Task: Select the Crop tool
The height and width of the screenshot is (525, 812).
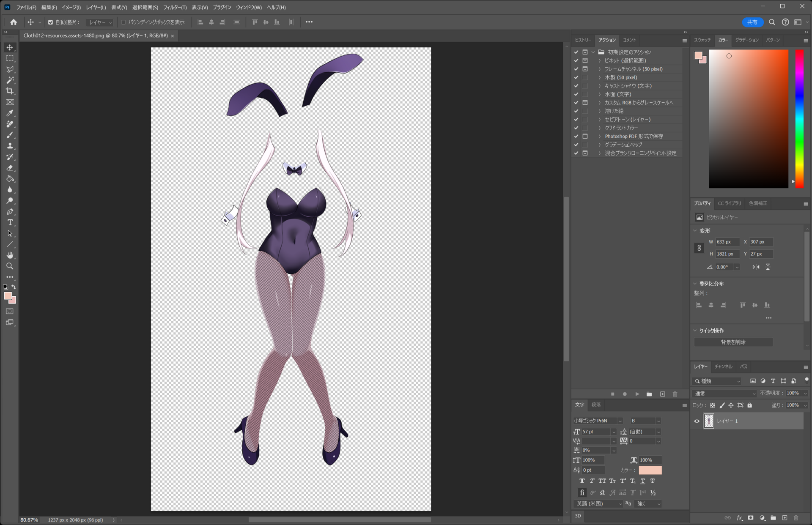Action: [10, 91]
